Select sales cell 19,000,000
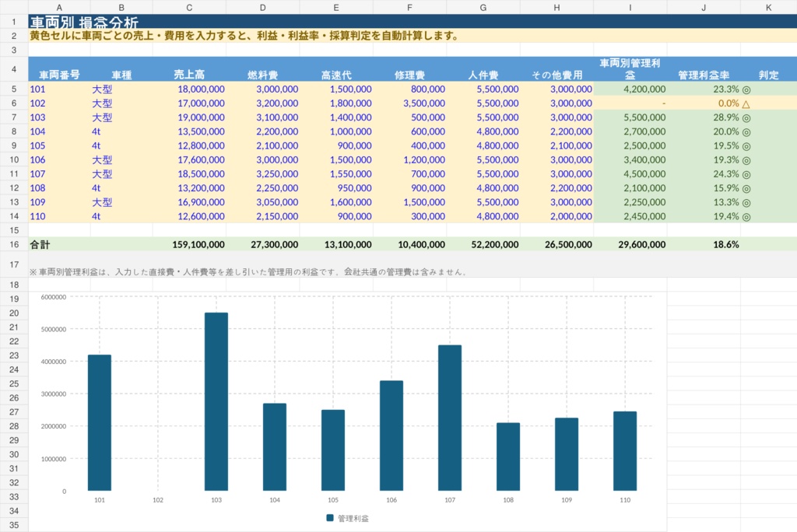This screenshot has width=797, height=532. 189,117
